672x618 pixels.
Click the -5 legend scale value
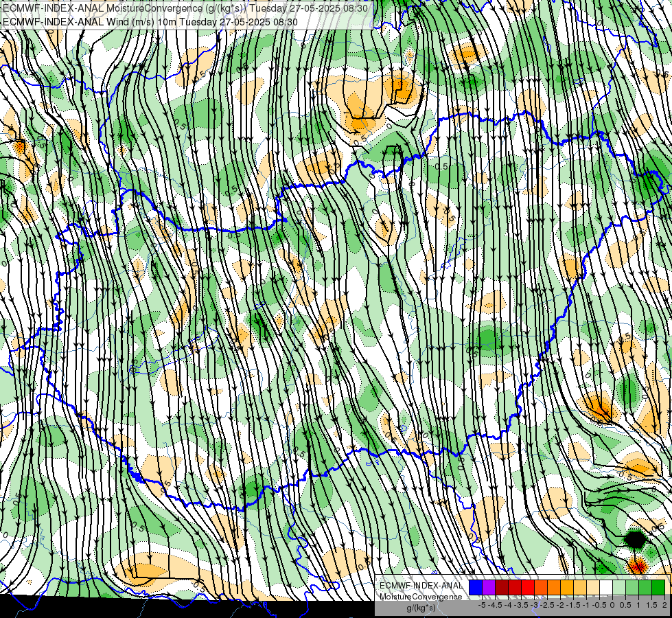482,605
